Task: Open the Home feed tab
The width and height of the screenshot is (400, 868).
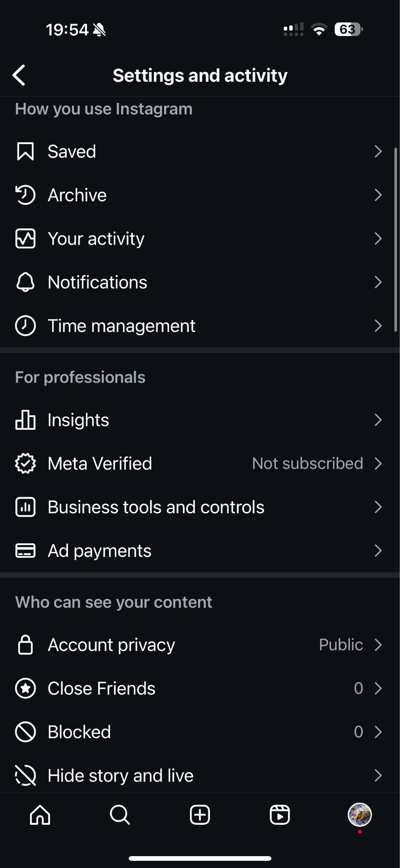Action: click(40, 815)
